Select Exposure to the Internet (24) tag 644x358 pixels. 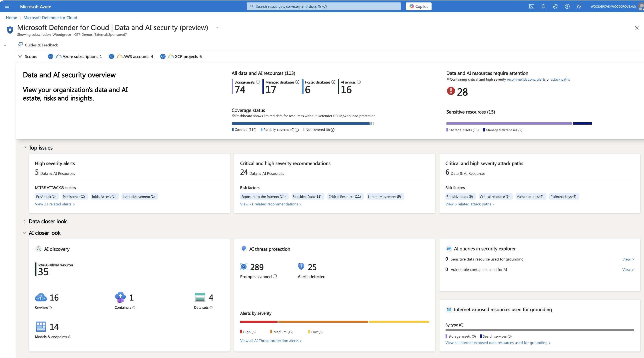[264, 197]
